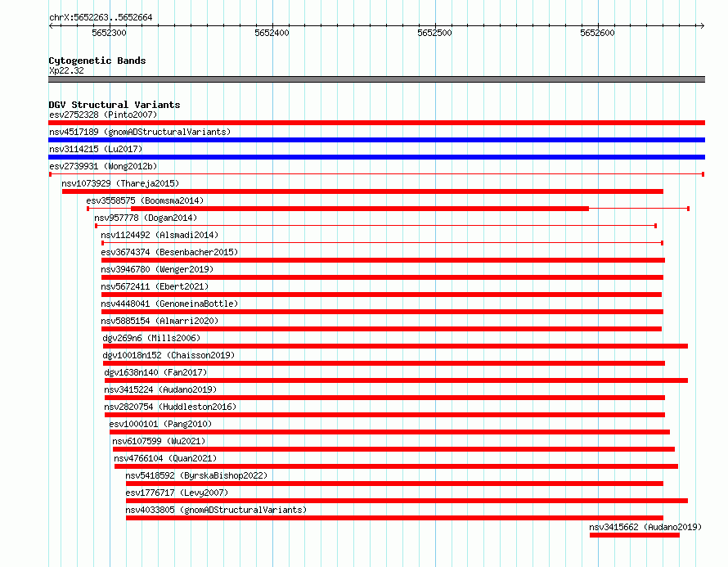Open variant dgv269n6 (Mills2006)

coord(152,338)
